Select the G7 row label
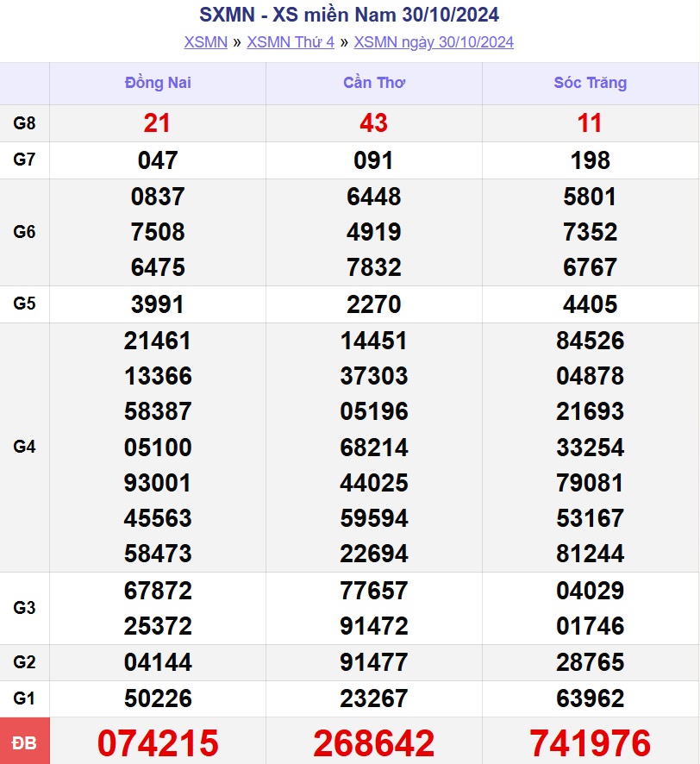700x764 pixels. coord(25,160)
